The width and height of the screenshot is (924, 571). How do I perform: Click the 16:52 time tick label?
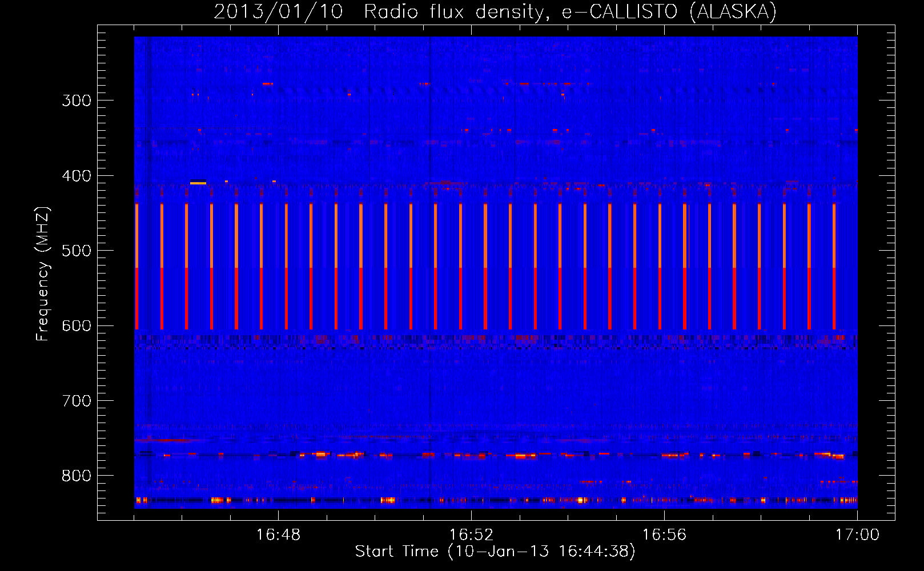[471, 535]
